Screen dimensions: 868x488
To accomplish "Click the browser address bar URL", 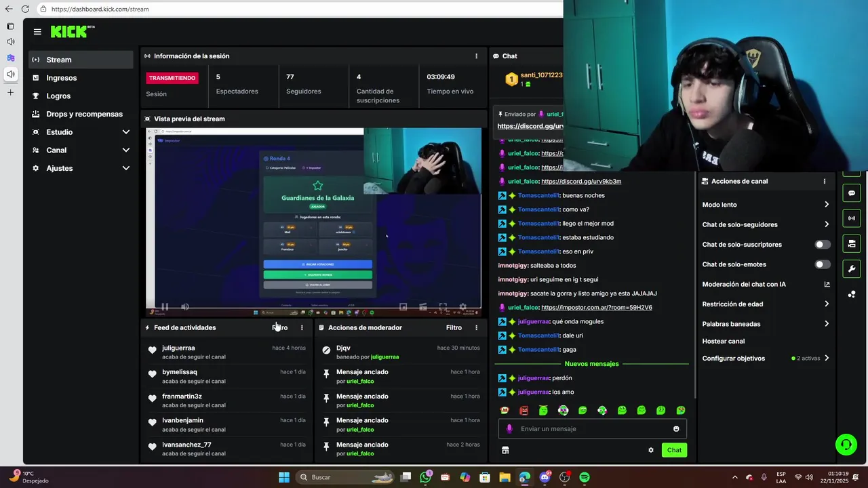I will (x=100, y=9).
